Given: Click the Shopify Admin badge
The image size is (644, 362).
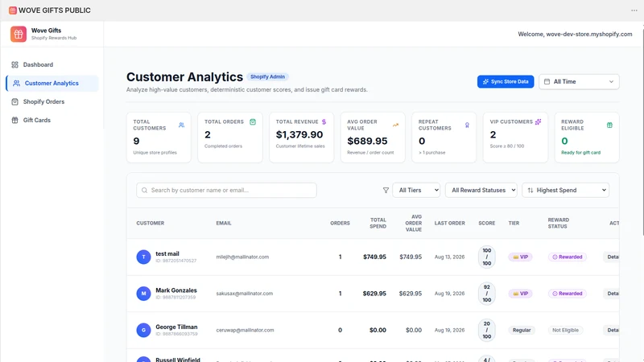Looking at the screenshot, I should point(267,76).
